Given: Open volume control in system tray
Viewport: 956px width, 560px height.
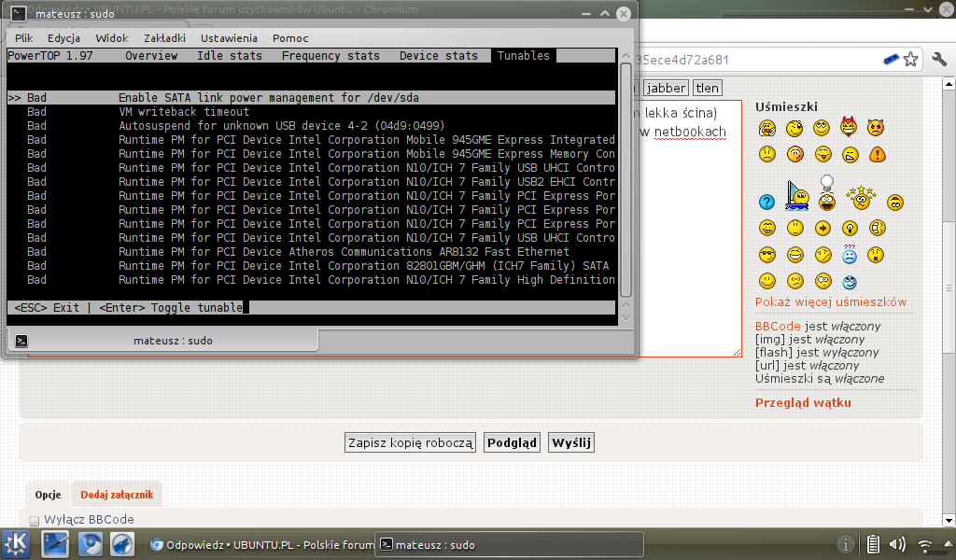Looking at the screenshot, I should [897, 544].
